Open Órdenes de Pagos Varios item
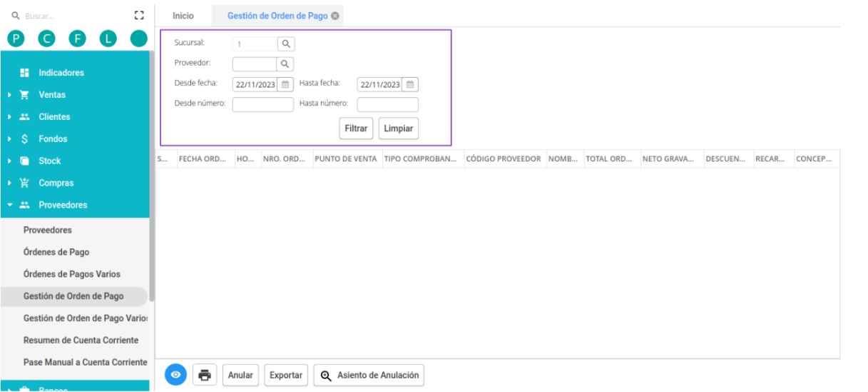Image resolution: width=868 pixels, height=392 pixels. 72,274
